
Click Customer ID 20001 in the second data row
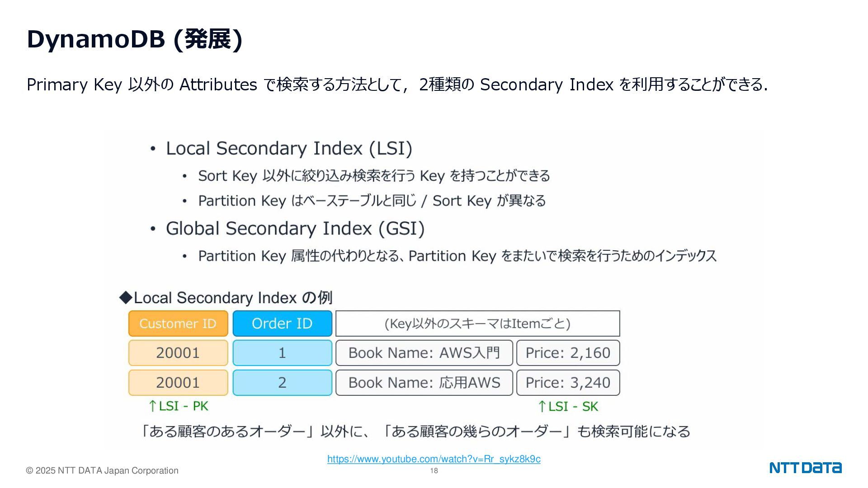tap(178, 383)
